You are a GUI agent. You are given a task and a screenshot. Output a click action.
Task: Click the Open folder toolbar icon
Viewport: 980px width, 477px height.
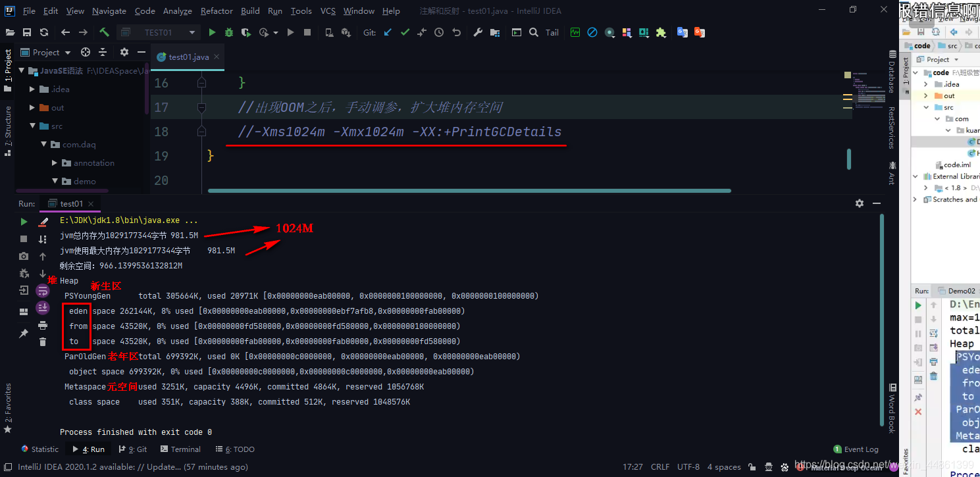[10, 32]
